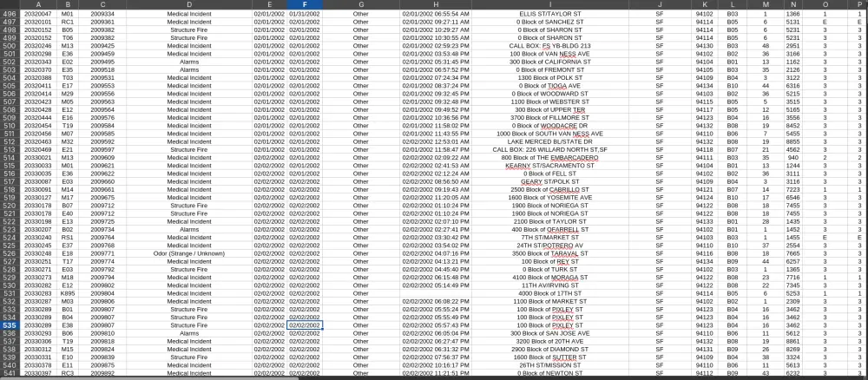Click call number cell 20320047

pyautogui.click(x=37, y=14)
